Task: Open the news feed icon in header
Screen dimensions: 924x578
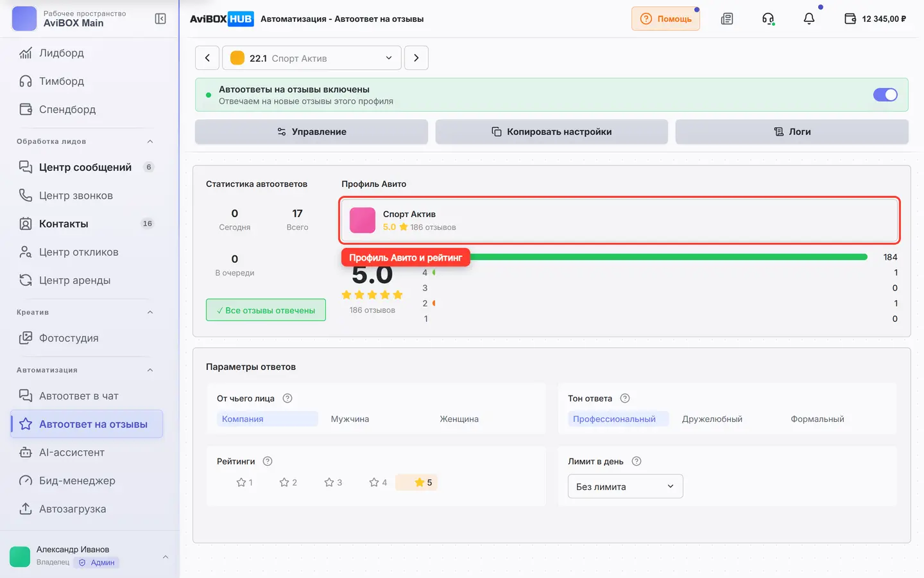Action: tap(727, 19)
